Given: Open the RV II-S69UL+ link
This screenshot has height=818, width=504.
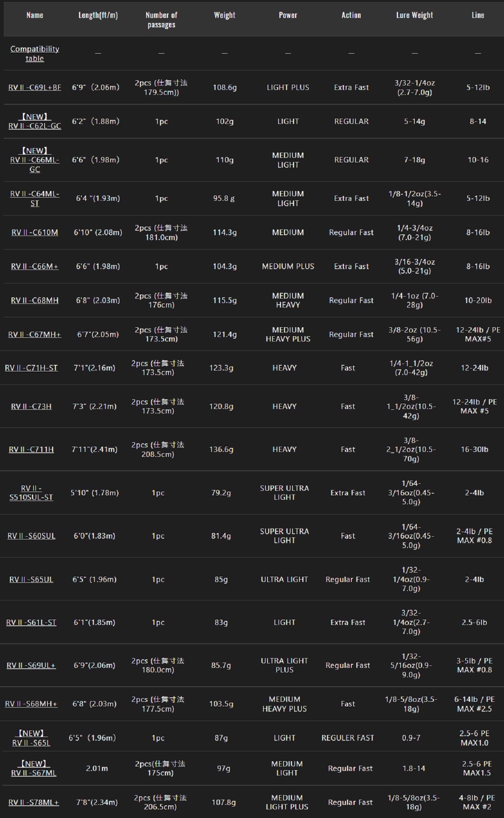Looking at the screenshot, I should pyautogui.click(x=31, y=665).
